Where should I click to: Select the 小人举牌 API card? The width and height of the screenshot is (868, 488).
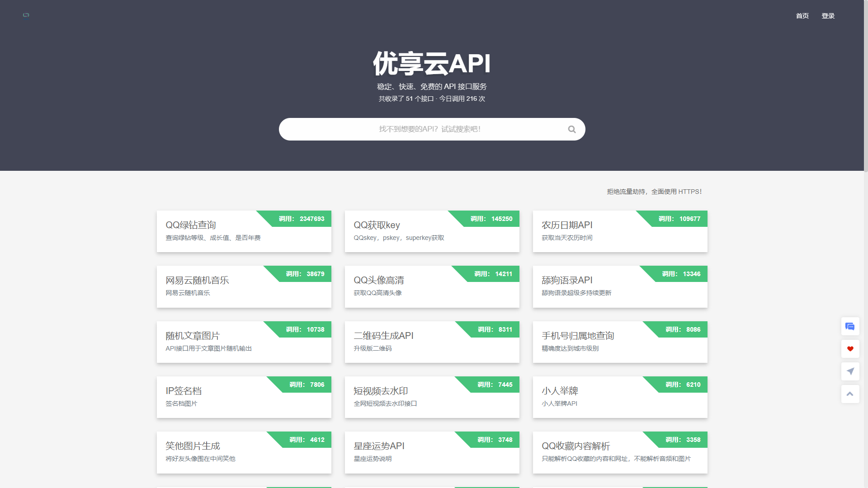559,391
